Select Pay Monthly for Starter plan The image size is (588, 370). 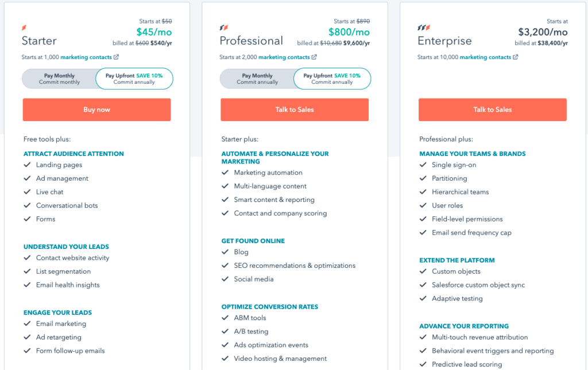60,79
